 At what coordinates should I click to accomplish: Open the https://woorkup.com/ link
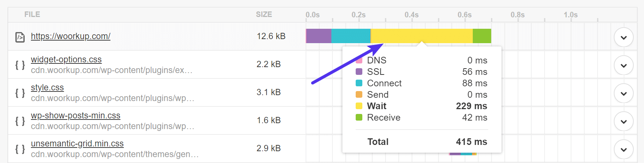coord(70,36)
